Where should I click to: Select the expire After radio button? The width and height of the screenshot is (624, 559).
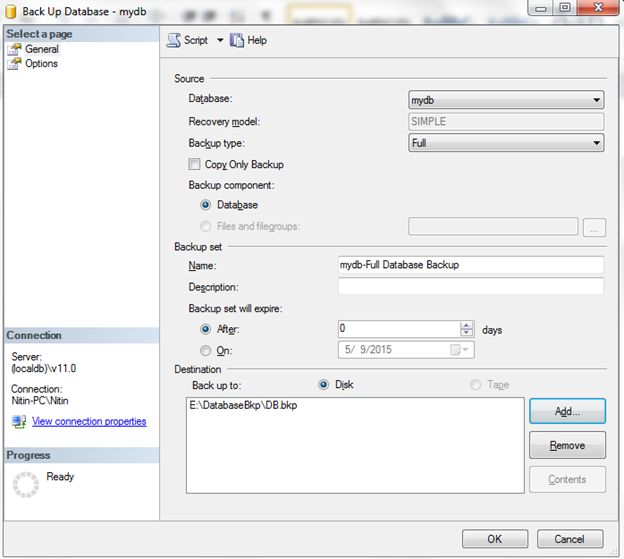coord(205,329)
